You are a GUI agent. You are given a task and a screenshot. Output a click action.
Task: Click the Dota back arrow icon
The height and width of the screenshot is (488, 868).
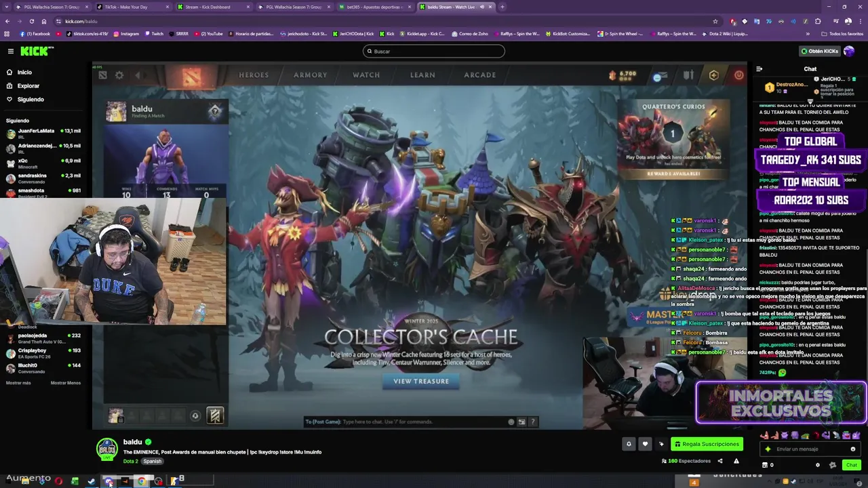(x=138, y=75)
